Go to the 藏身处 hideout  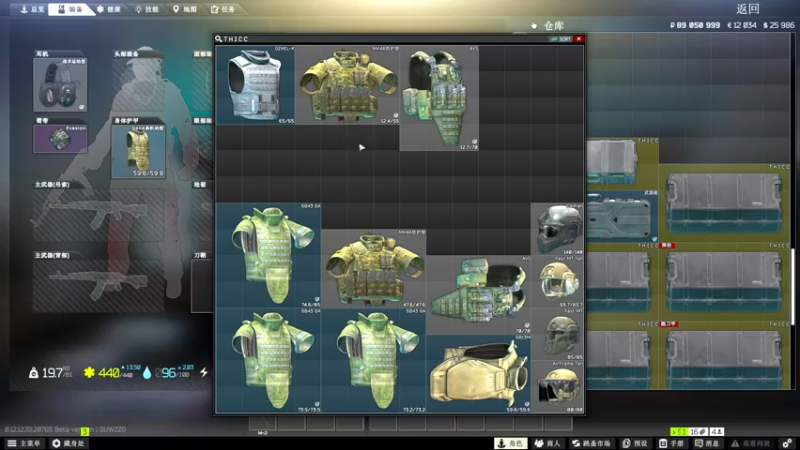point(69,443)
